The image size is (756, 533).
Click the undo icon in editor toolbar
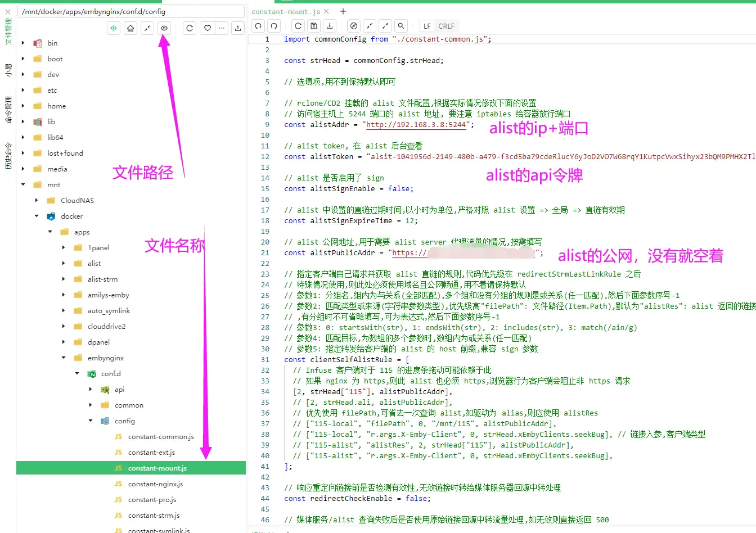pyautogui.click(x=258, y=25)
